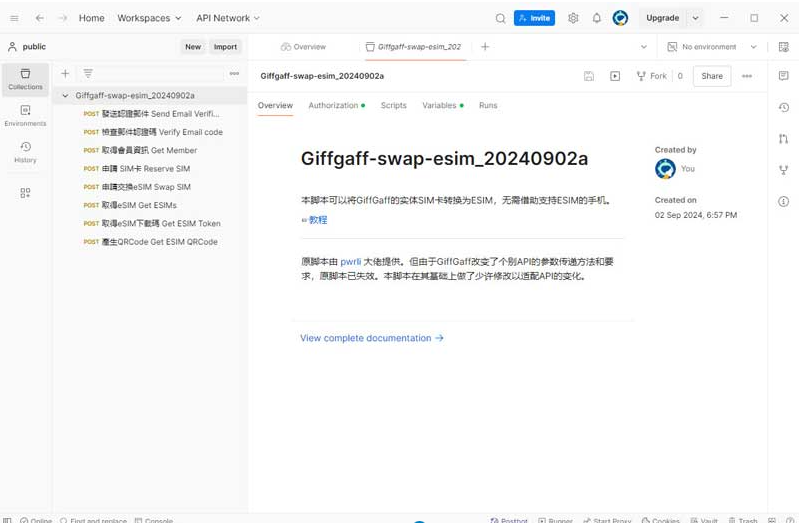The height and width of the screenshot is (523, 811).
Task: Open the tab list chevron
Action: (x=643, y=47)
